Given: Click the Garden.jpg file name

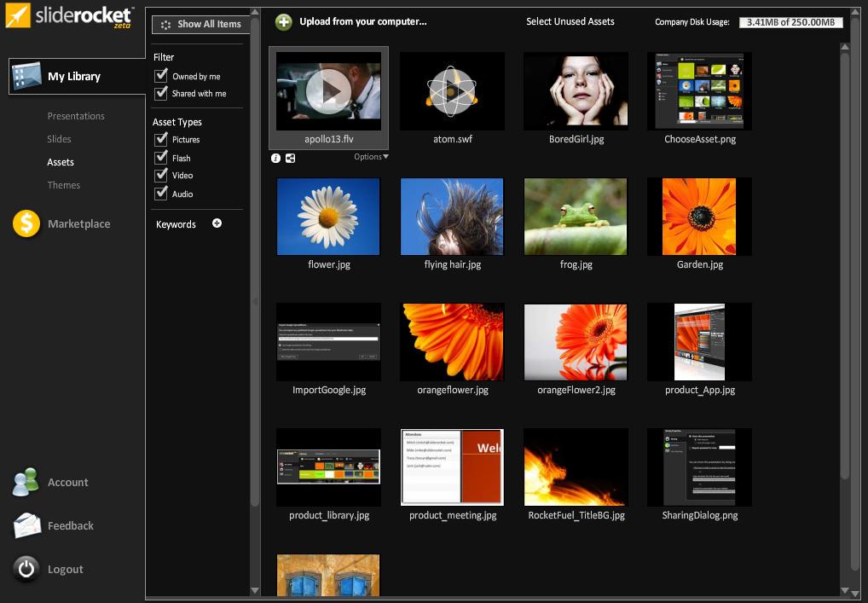Looking at the screenshot, I should (700, 264).
